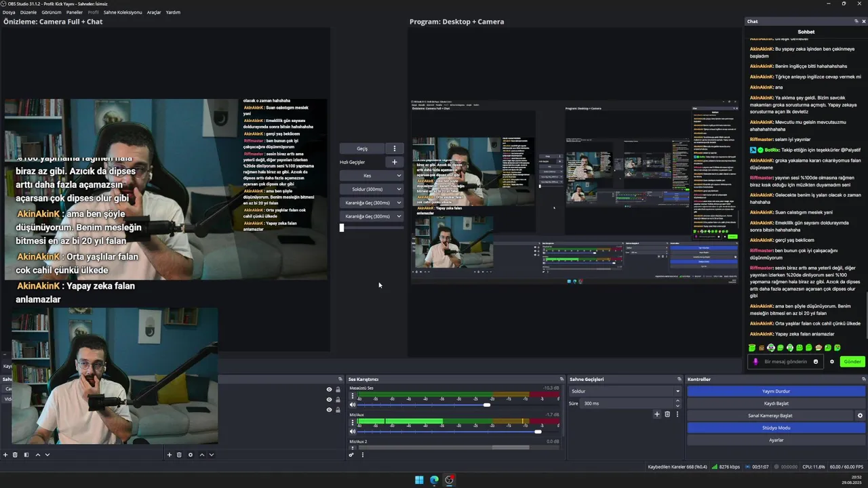Viewport: 868px width, 488px height.
Task: Open the emoji picker in chat input
Action: (816, 361)
